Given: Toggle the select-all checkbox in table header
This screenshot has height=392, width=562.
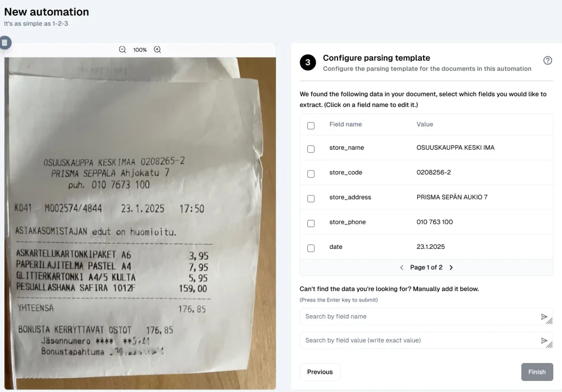Looking at the screenshot, I should 311,125.
